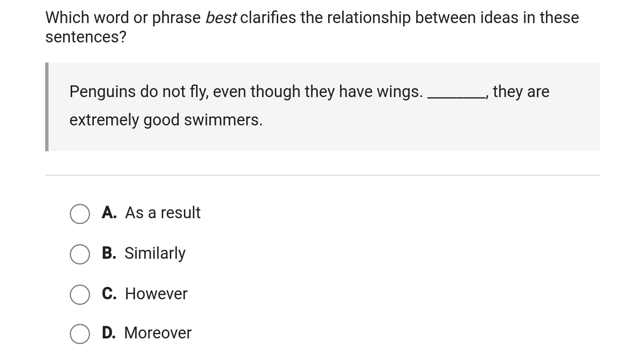Screen dimensions: 644x362
Task: Select the radio button for option A
Action: pyautogui.click(x=80, y=214)
